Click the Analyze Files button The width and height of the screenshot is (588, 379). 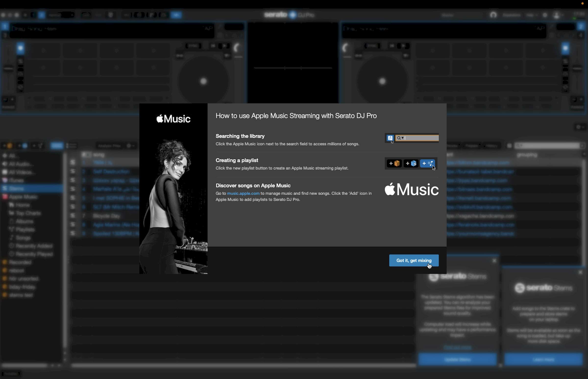pos(109,146)
